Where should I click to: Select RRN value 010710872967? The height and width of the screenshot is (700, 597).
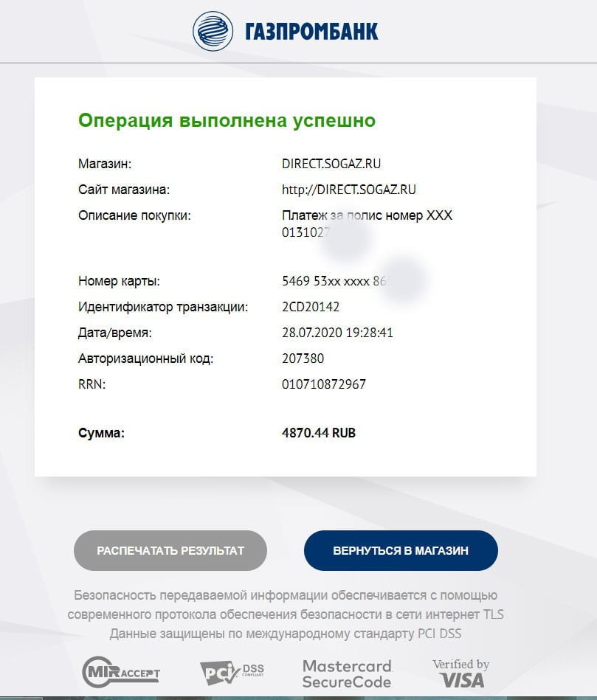324,384
